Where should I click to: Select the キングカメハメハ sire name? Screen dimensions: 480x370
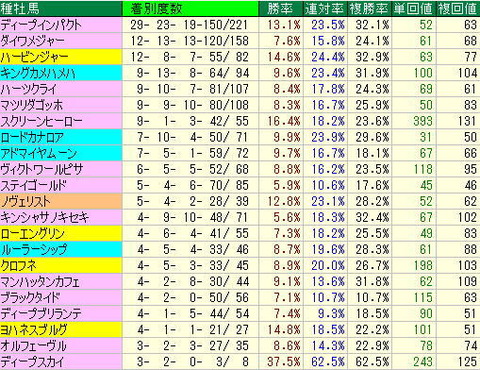(x=38, y=73)
